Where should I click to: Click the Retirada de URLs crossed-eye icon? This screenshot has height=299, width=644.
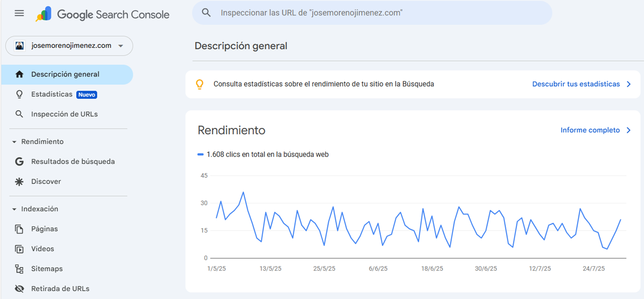(19, 289)
